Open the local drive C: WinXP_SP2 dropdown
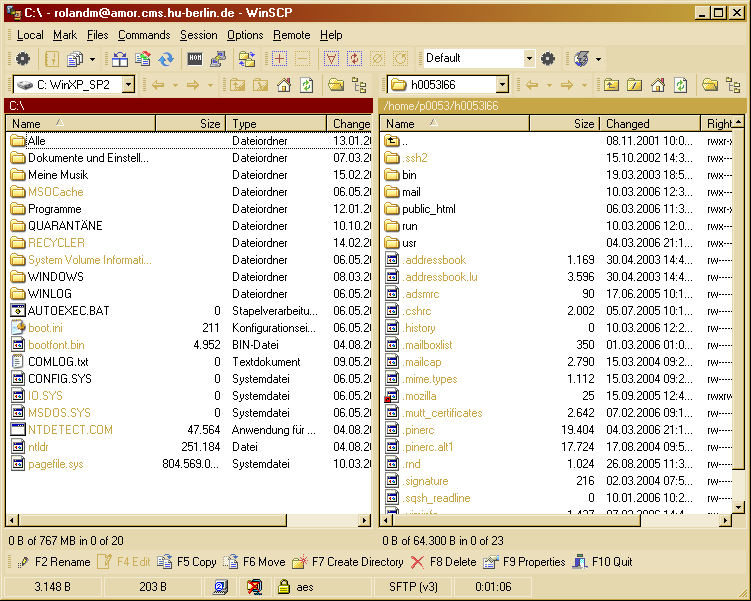 pyautogui.click(x=128, y=85)
